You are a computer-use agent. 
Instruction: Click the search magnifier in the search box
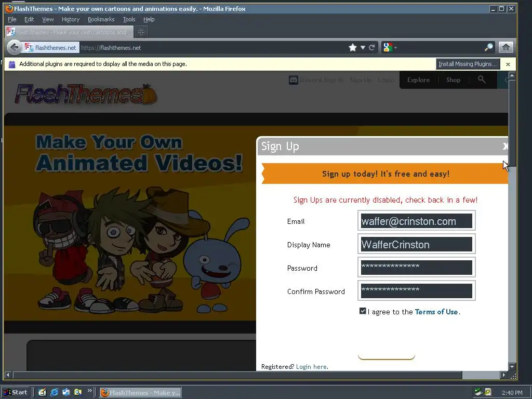click(488, 47)
